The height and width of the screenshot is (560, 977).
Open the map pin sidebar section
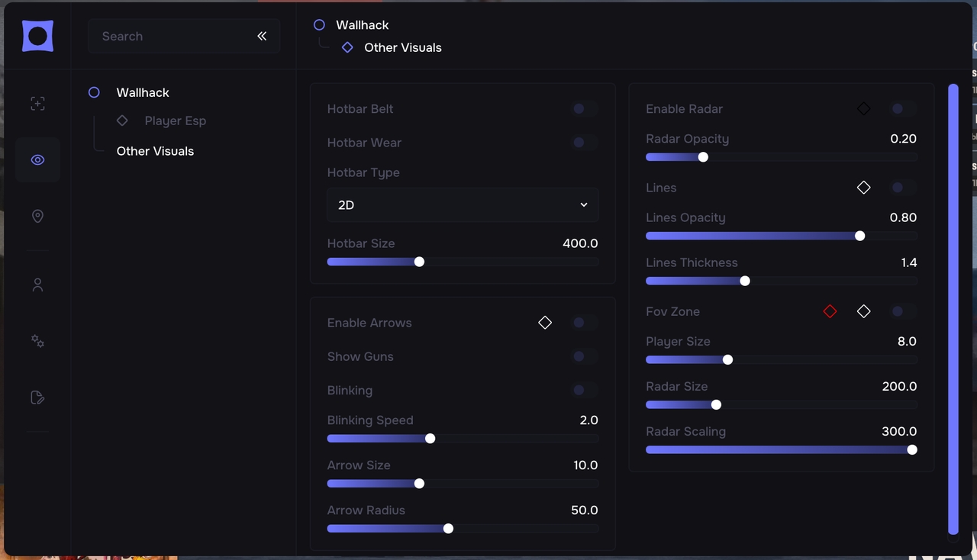click(x=37, y=217)
